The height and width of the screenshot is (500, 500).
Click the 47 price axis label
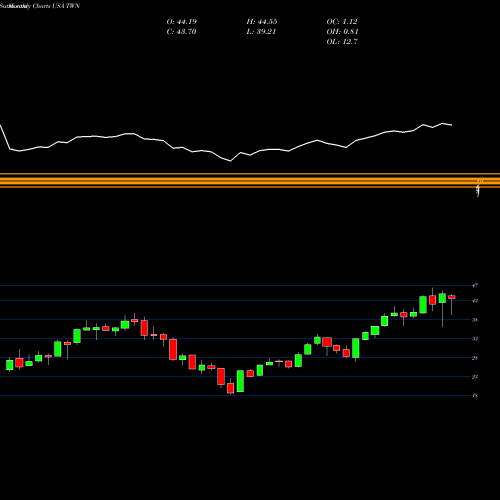point(475,285)
